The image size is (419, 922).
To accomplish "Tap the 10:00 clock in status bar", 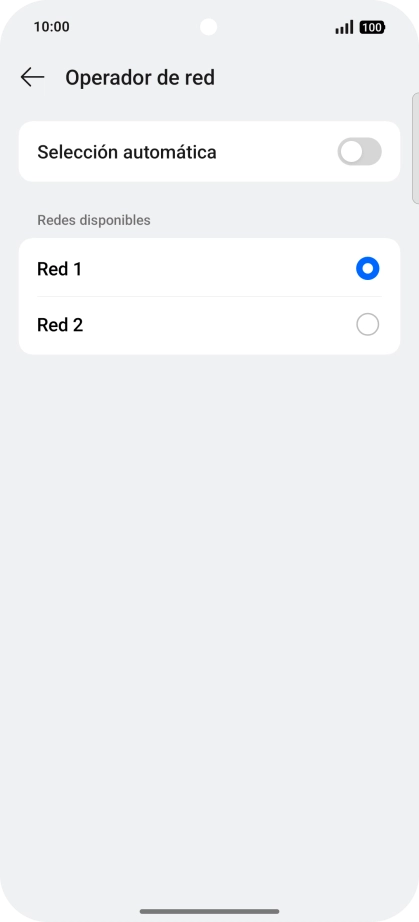I will (51, 27).
